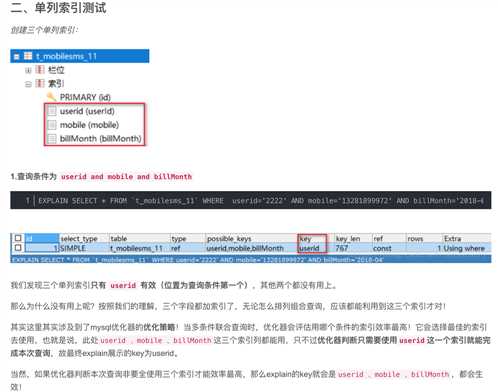Collapse the 索引 tree node

(28, 84)
